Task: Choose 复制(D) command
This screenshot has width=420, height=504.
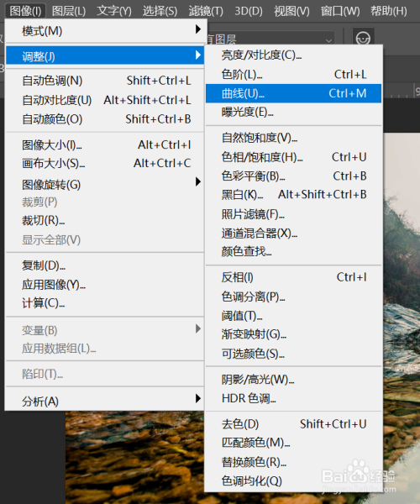Action: click(105, 265)
